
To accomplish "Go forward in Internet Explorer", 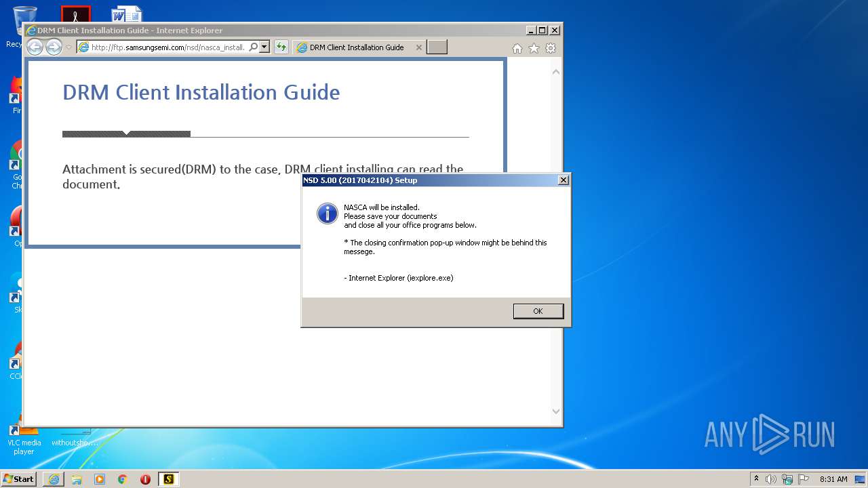I will point(54,47).
